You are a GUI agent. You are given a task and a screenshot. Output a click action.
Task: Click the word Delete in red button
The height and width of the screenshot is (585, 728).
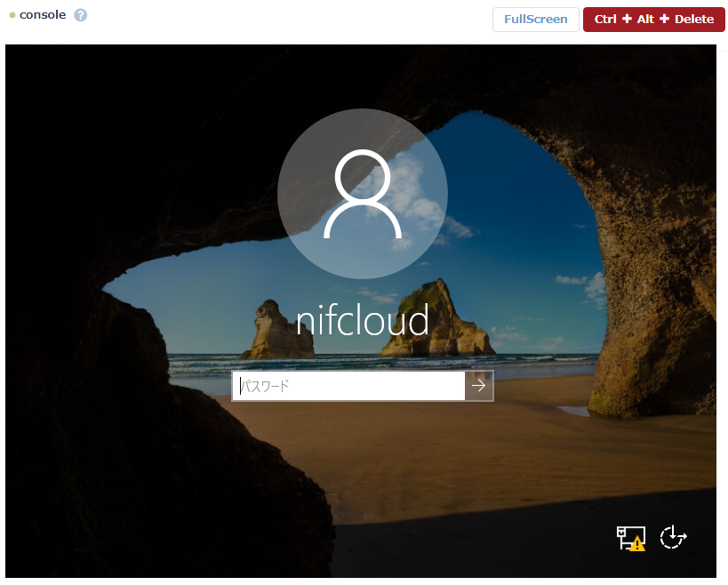(693, 20)
